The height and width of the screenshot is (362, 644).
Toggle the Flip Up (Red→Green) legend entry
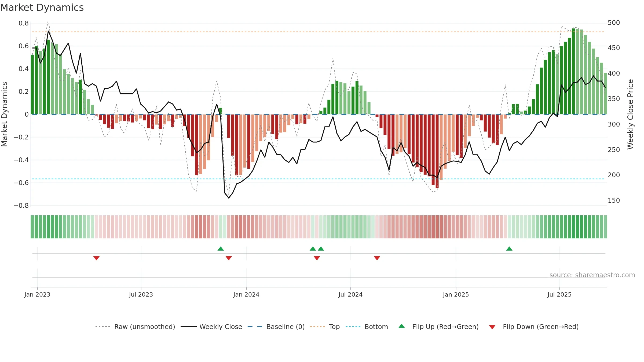[438, 327]
